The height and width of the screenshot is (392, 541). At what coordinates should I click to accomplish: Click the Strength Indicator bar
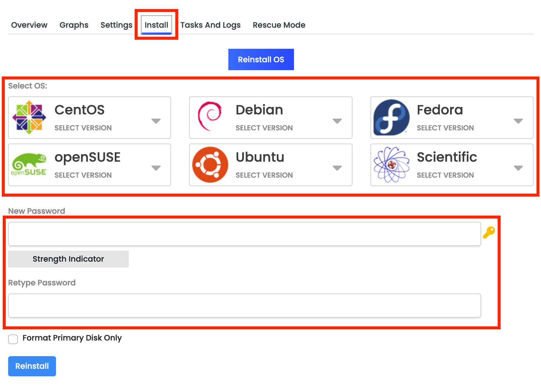point(68,259)
